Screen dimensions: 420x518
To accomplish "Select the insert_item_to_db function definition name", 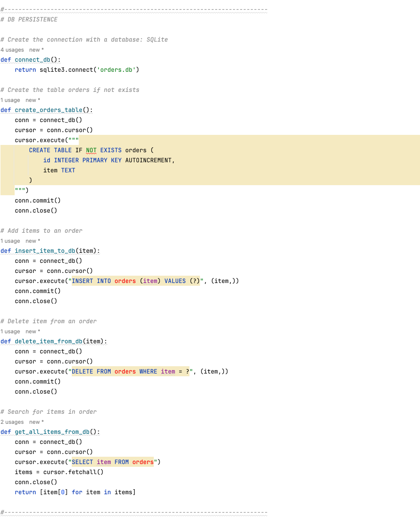I will coord(45,251).
